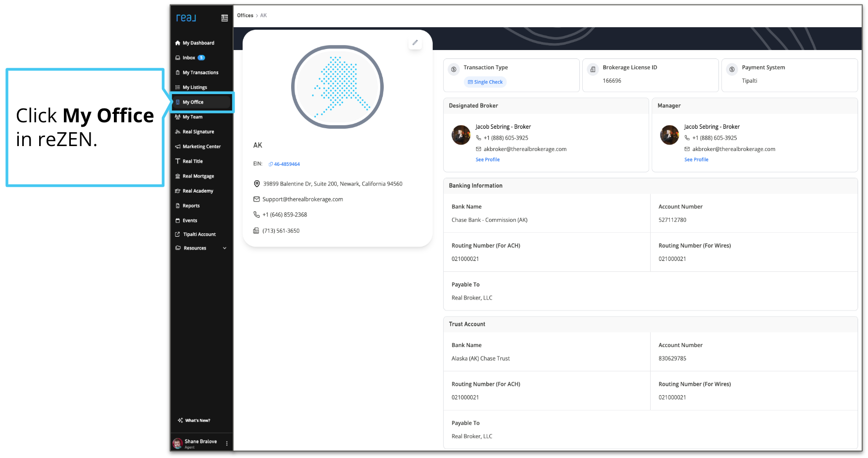
Task: Click the Marketing Center megaphone icon
Action: [178, 147]
